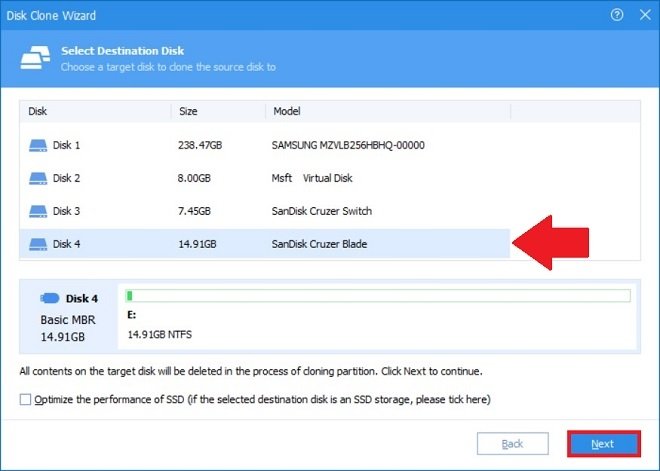Viewport: 660px width, 471px height.
Task: Click the stacked disks wizard header icon
Action: coord(35,58)
